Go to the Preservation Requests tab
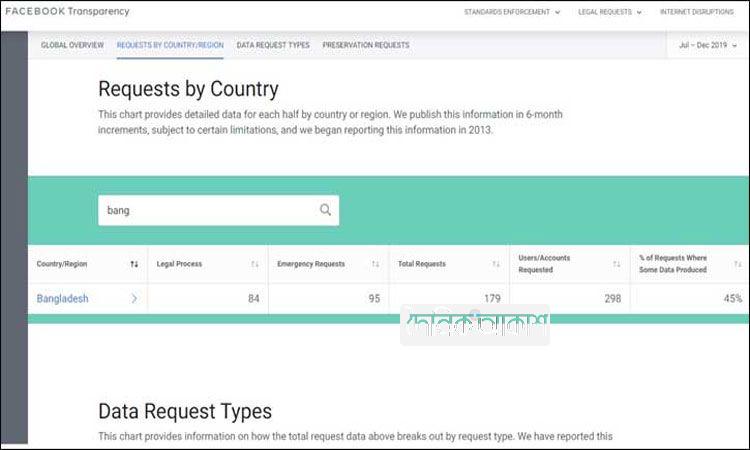The height and width of the screenshot is (450, 750). (x=365, y=46)
